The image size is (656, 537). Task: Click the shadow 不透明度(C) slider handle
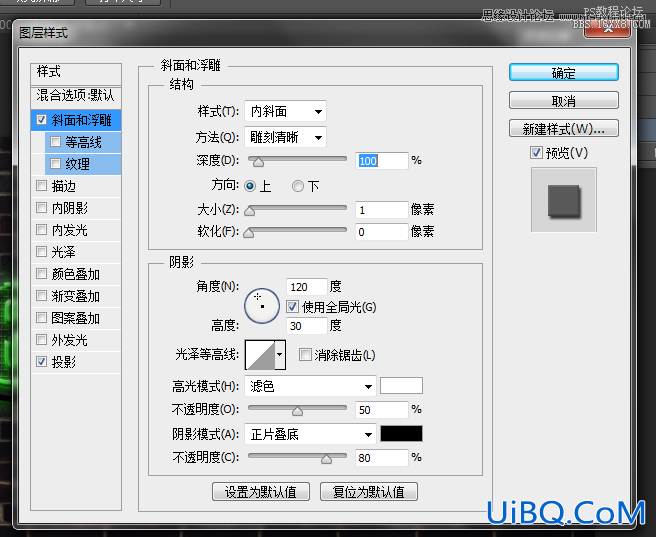click(x=326, y=459)
